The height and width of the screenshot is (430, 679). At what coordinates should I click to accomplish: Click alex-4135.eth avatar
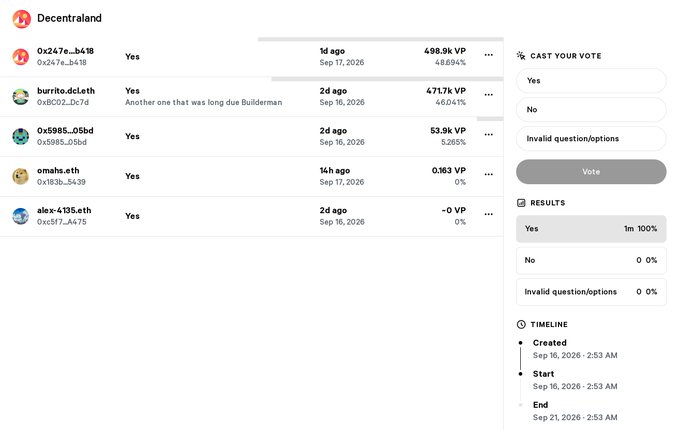pyautogui.click(x=20, y=216)
